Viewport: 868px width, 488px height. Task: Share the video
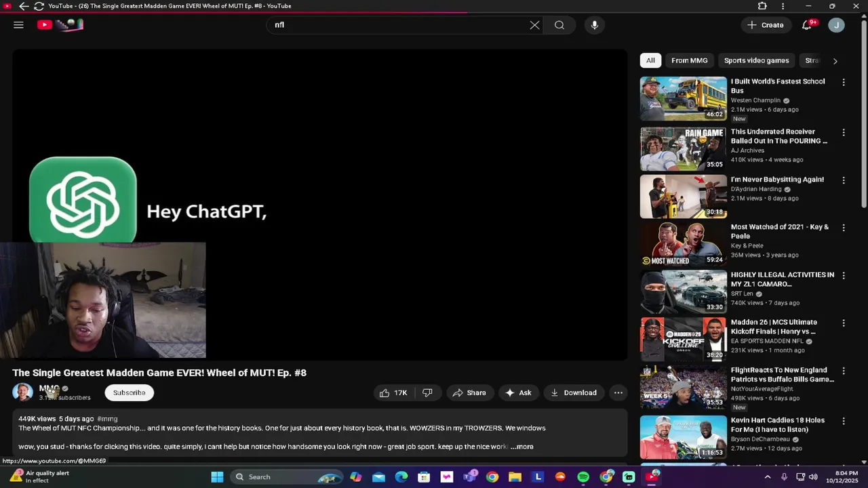[x=469, y=392]
